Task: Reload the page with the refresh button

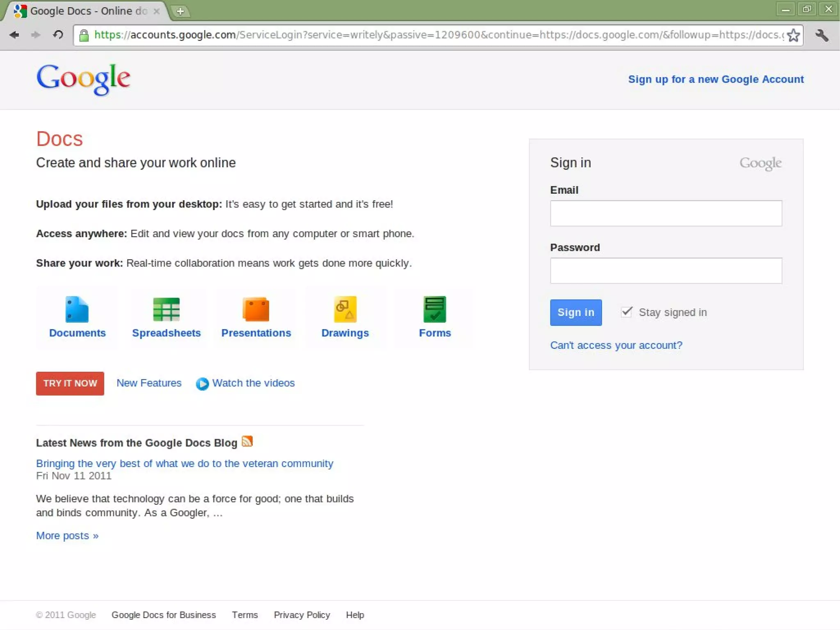Action: coord(58,35)
